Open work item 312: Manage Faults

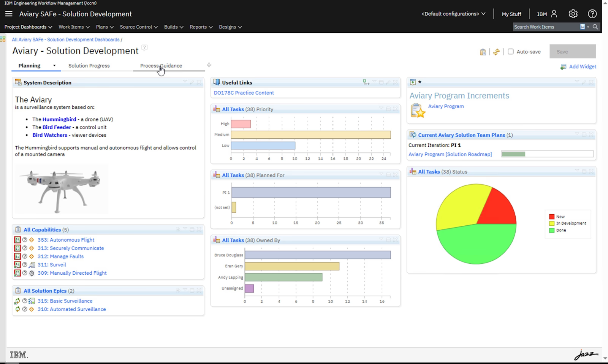[x=60, y=256]
